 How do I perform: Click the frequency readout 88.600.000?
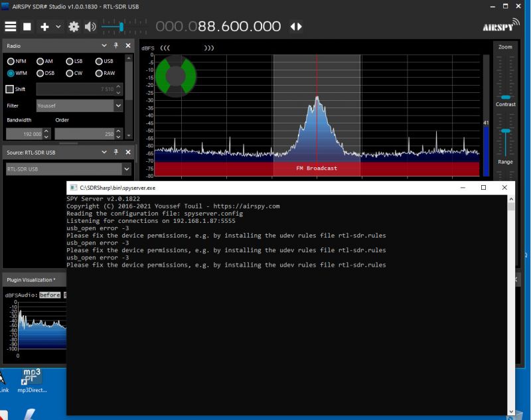tap(240, 27)
